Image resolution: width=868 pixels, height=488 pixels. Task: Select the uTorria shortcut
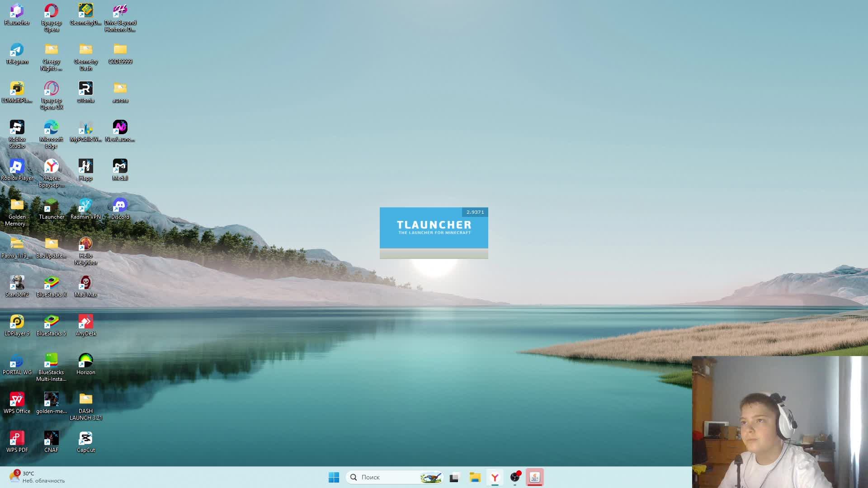(85, 93)
